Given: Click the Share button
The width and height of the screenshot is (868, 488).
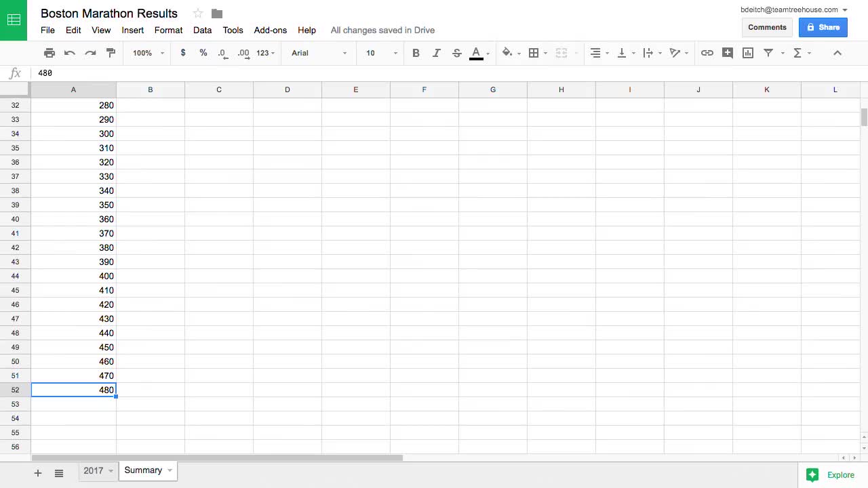Looking at the screenshot, I should [x=823, y=27].
